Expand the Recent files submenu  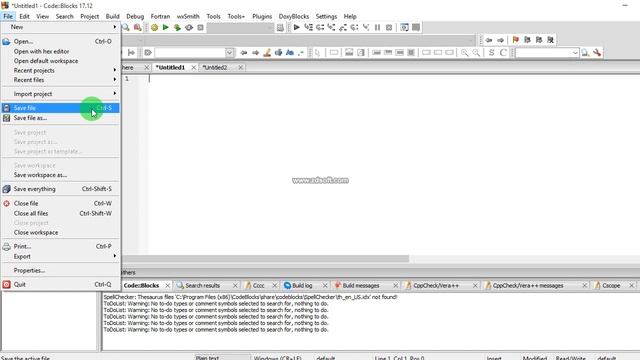click(x=60, y=80)
